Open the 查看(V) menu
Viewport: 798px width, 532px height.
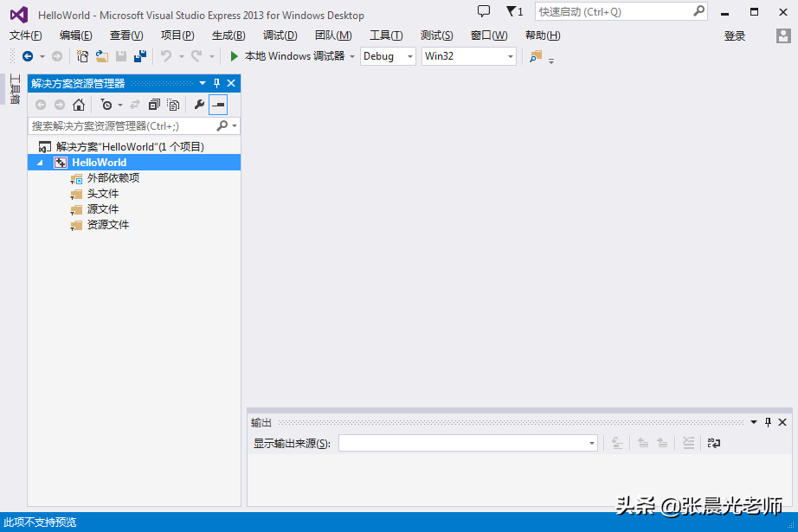(x=126, y=35)
